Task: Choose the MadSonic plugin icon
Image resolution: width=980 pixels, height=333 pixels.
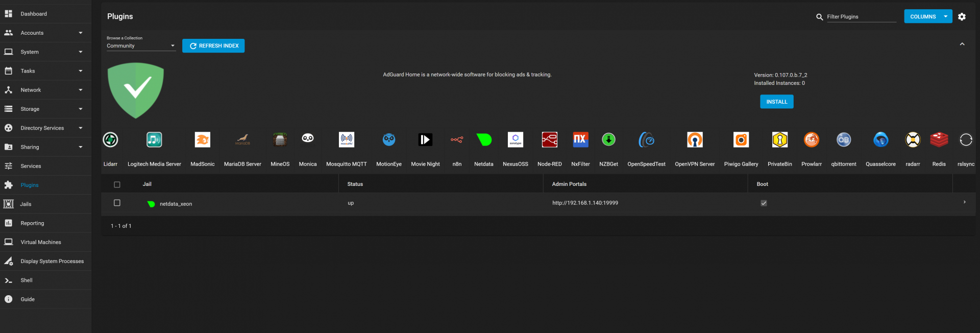Action: coord(203,139)
